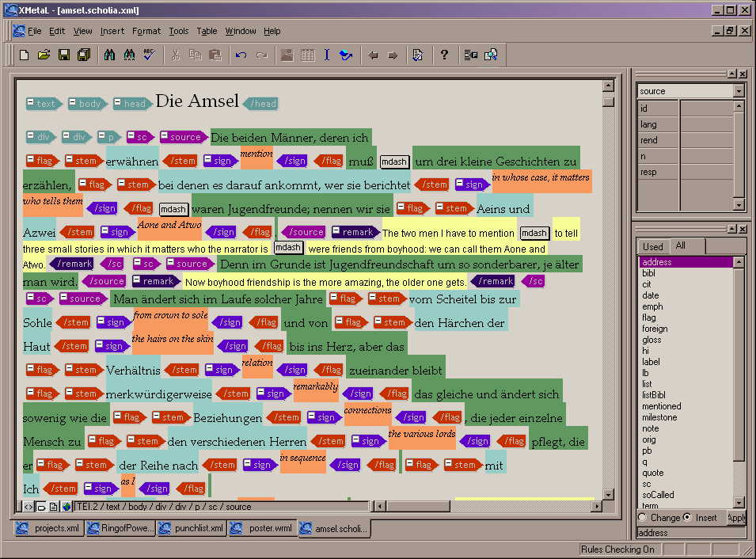Click the Back left arrow toolbar icon
The height and width of the screenshot is (559, 756).
pyautogui.click(x=373, y=55)
